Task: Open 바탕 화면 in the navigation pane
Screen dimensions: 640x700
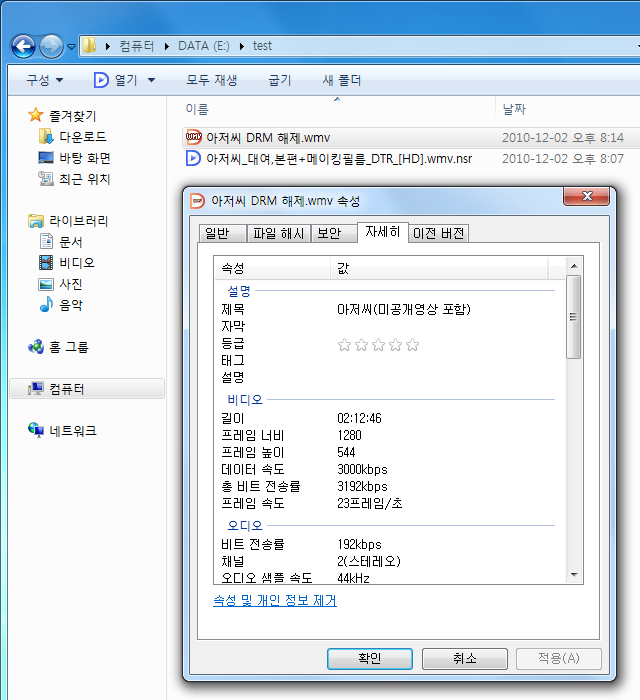Action: (x=84, y=158)
